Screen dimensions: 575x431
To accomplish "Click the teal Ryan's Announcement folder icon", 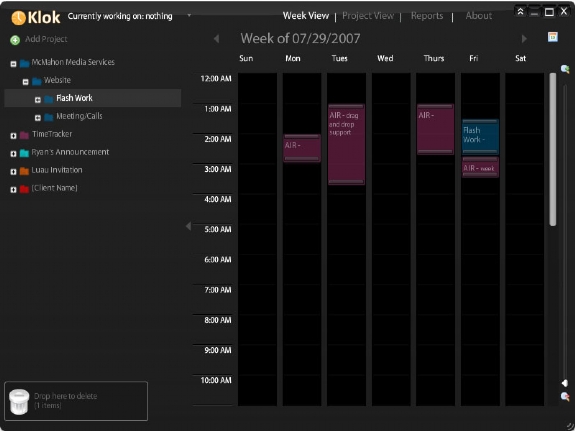I will [25, 153].
